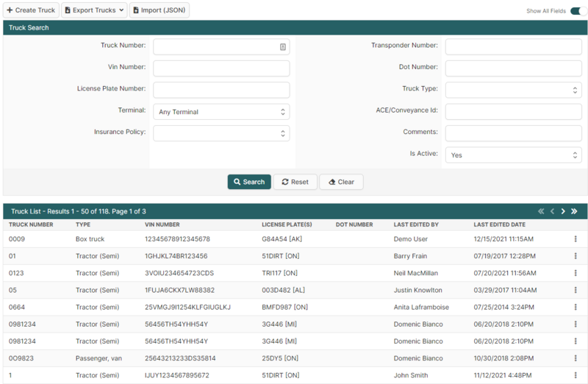Open the Is Active dropdown
Viewport: 588px width, 384px height.
(x=513, y=155)
